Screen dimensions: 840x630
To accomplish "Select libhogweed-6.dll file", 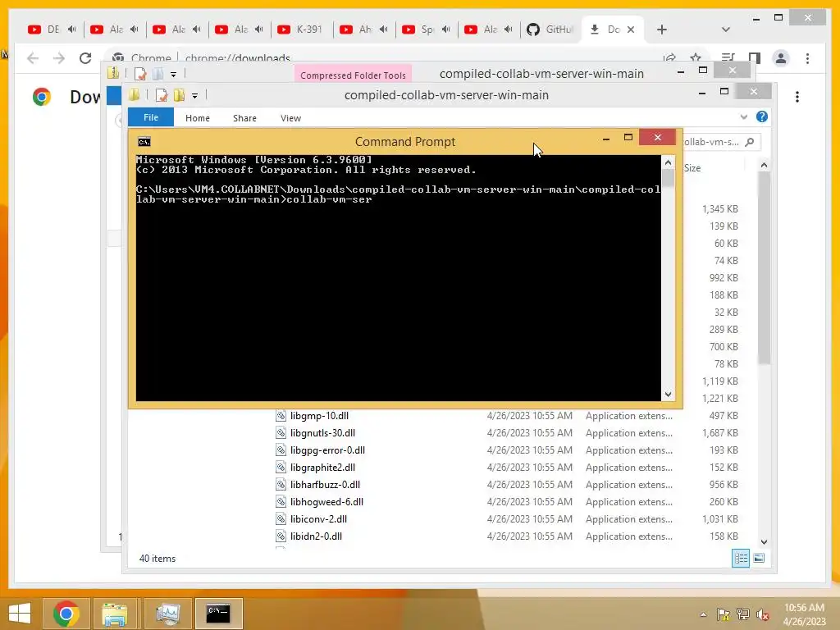I will click(326, 501).
